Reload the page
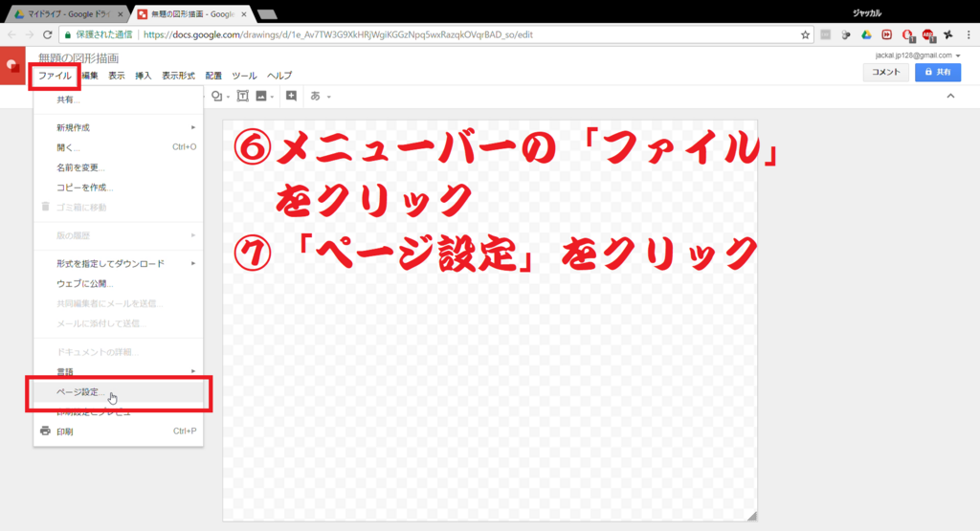980x531 pixels. click(x=48, y=35)
